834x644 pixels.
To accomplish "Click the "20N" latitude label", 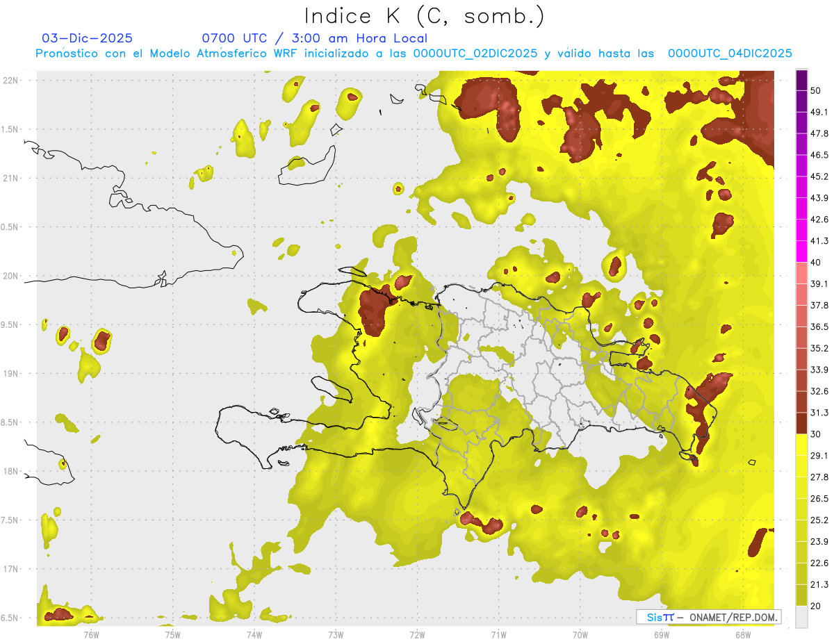I will pos(10,276).
